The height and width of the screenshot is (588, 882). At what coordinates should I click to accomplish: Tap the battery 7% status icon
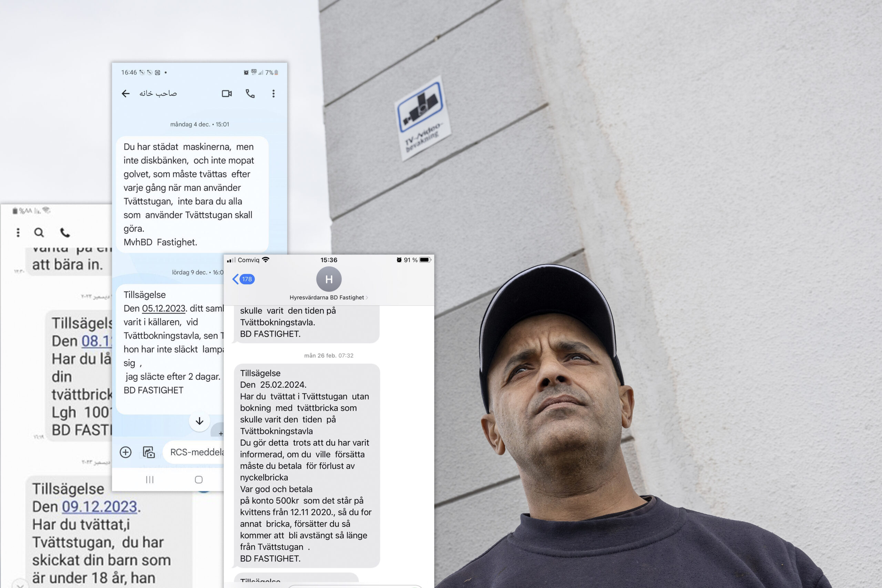click(272, 72)
